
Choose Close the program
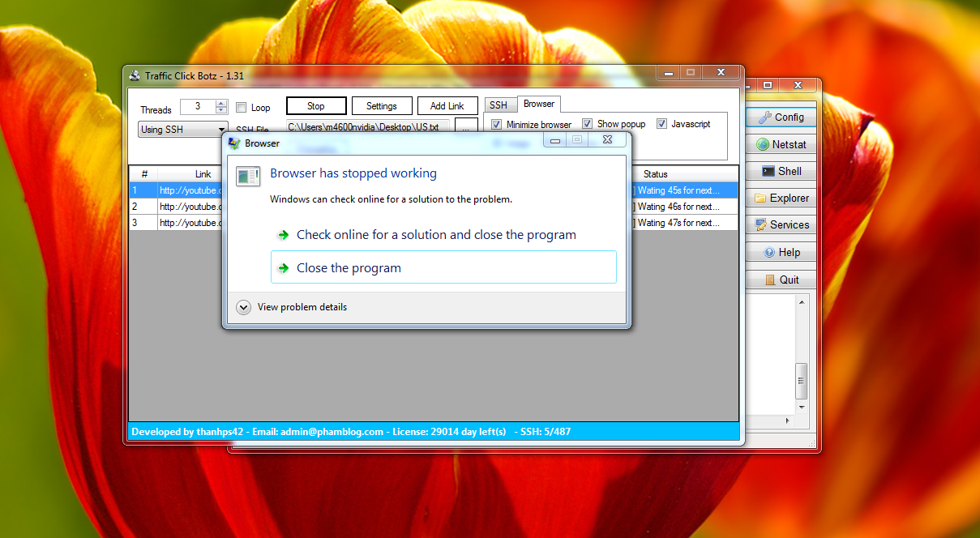[443, 267]
